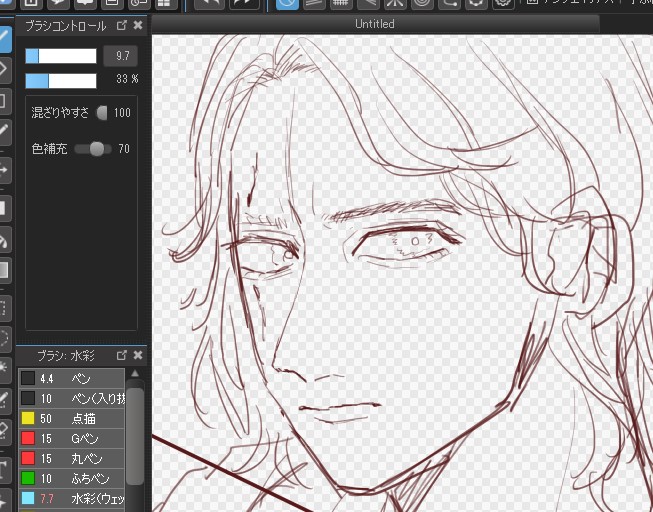This screenshot has height=512, width=653.
Task: Select the Gペン brush
Action: 72,439
